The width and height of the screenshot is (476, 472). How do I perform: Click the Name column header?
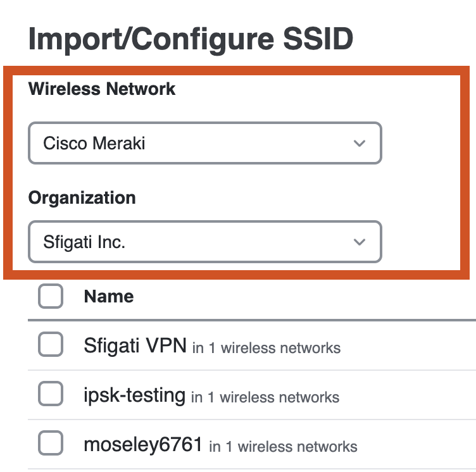pyautogui.click(x=109, y=296)
